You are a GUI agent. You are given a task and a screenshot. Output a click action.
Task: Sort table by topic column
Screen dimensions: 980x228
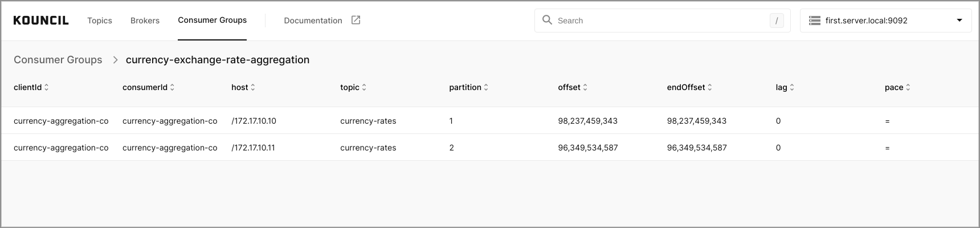point(353,87)
